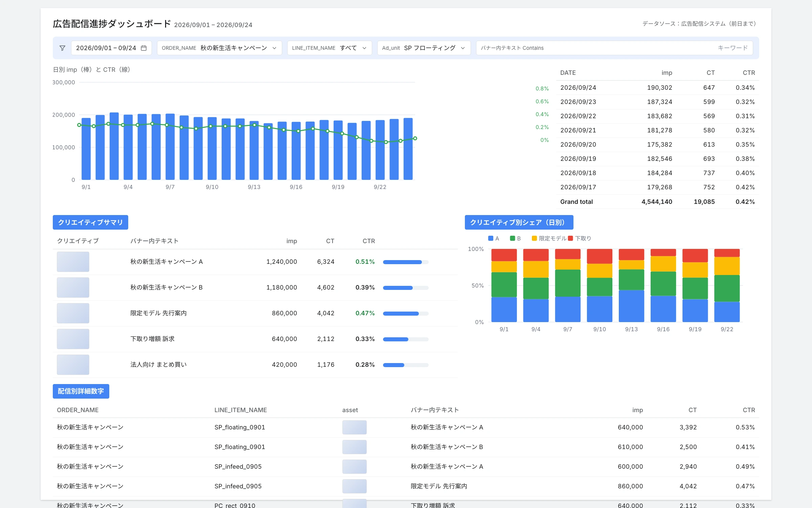Screen dimensions: 812x508
Task: Select the 2026/09/24 row in date table
Action: (x=657, y=88)
